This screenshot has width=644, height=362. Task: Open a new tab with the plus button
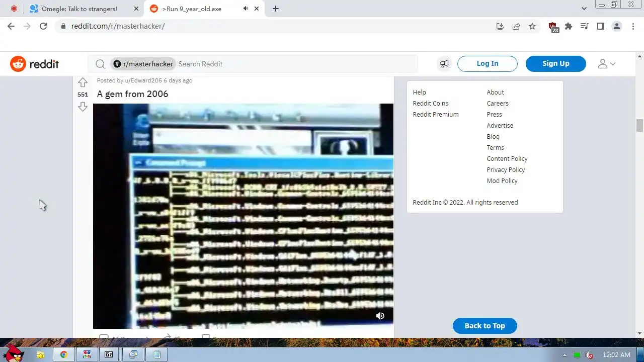tap(276, 9)
